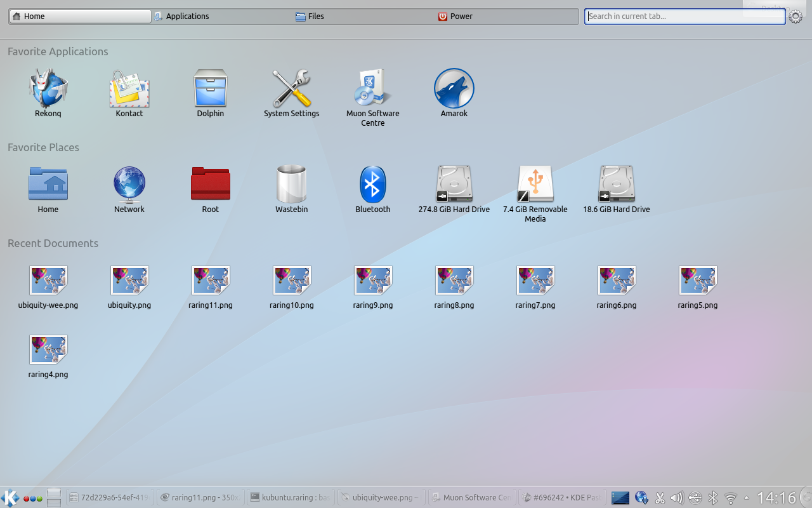Open the device notifier tray icon
Screen dimensions: 812x508
695,498
